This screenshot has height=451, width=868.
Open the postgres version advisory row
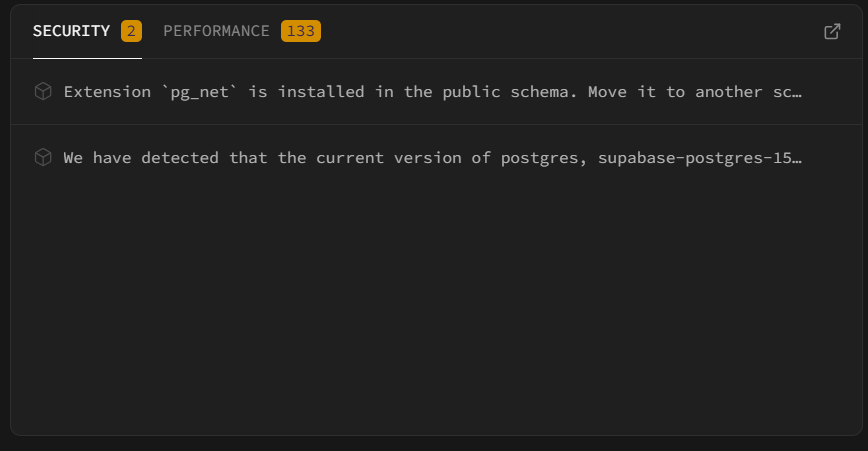pos(432,157)
